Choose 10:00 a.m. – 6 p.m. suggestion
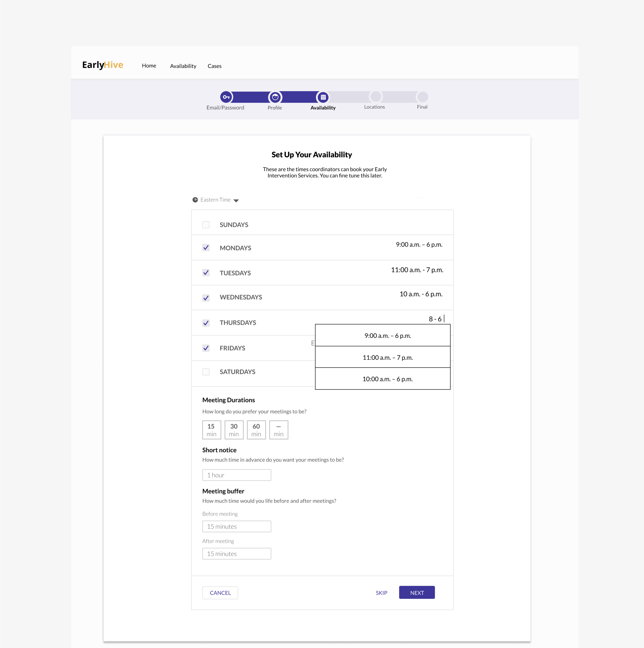The width and height of the screenshot is (644, 648). 383,379
